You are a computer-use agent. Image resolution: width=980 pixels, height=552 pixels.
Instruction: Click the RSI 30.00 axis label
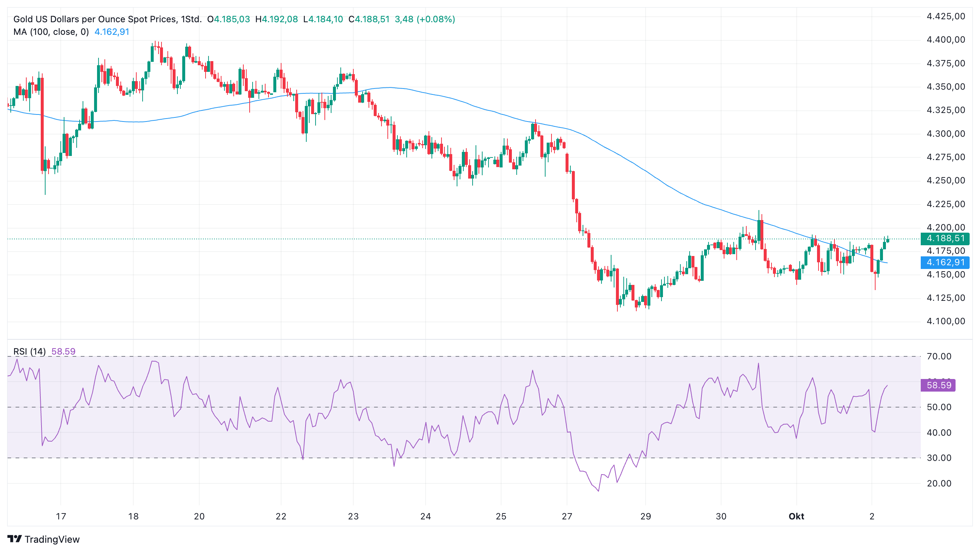coord(939,458)
